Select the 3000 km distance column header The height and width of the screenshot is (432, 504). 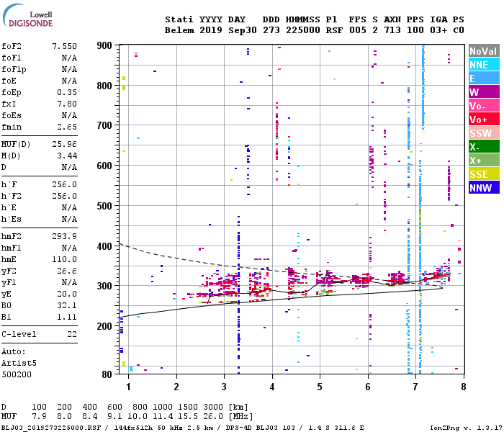pos(213,408)
